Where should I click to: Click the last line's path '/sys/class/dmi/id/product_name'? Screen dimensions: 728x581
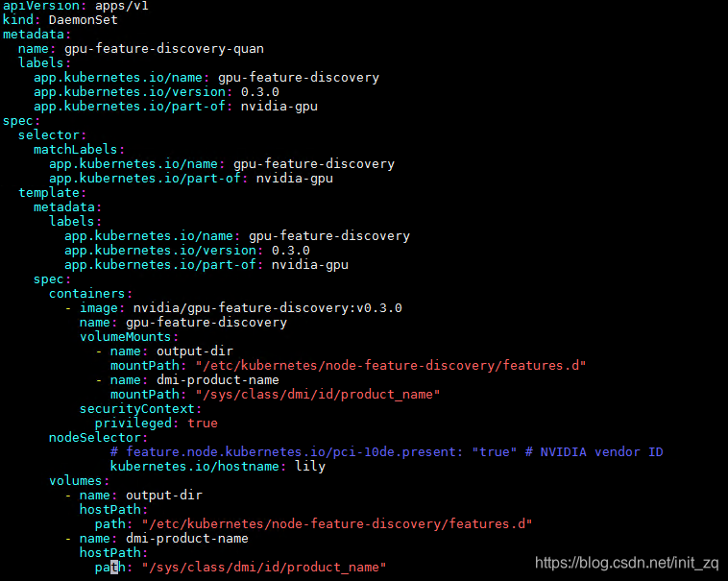coord(264,568)
